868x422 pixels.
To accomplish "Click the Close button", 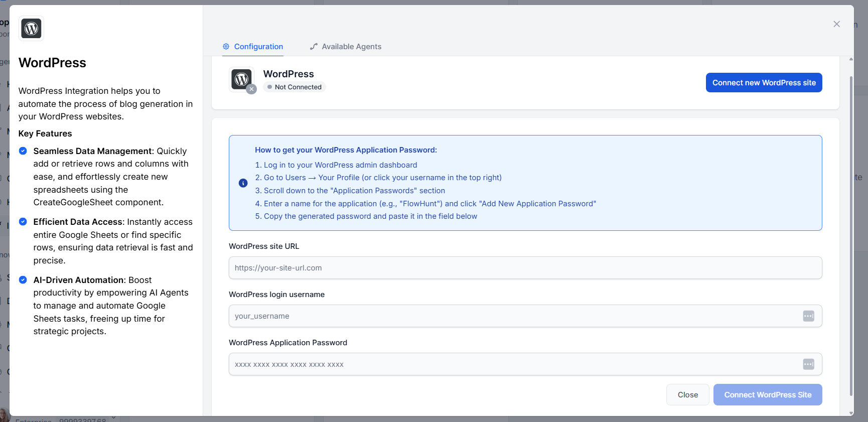I will click(x=687, y=395).
